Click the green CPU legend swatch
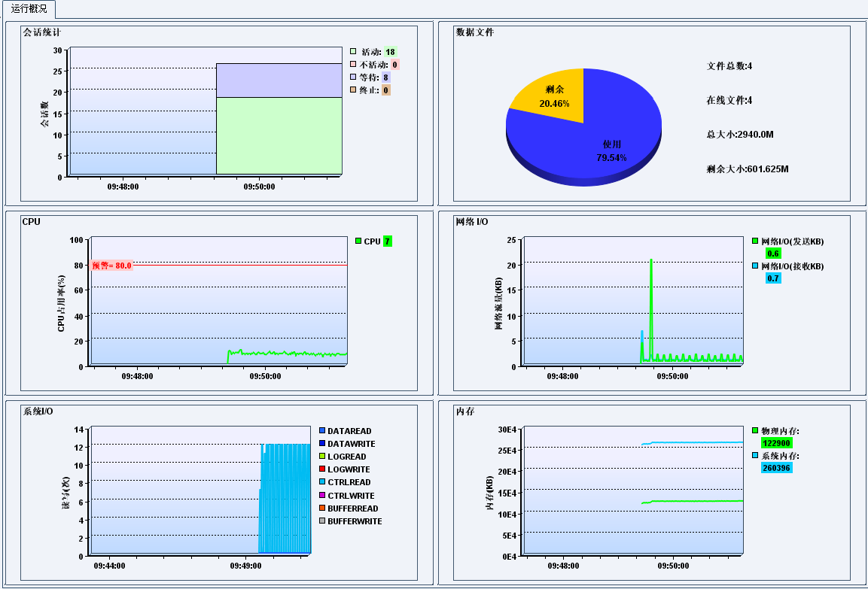The width and height of the screenshot is (868, 589). (358, 241)
